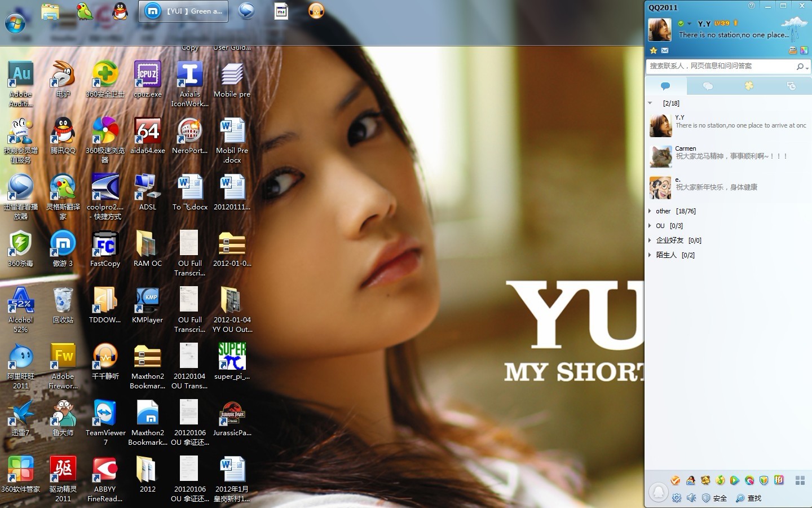
Task: Select the 2012 folder on desktop
Action: coord(148,475)
